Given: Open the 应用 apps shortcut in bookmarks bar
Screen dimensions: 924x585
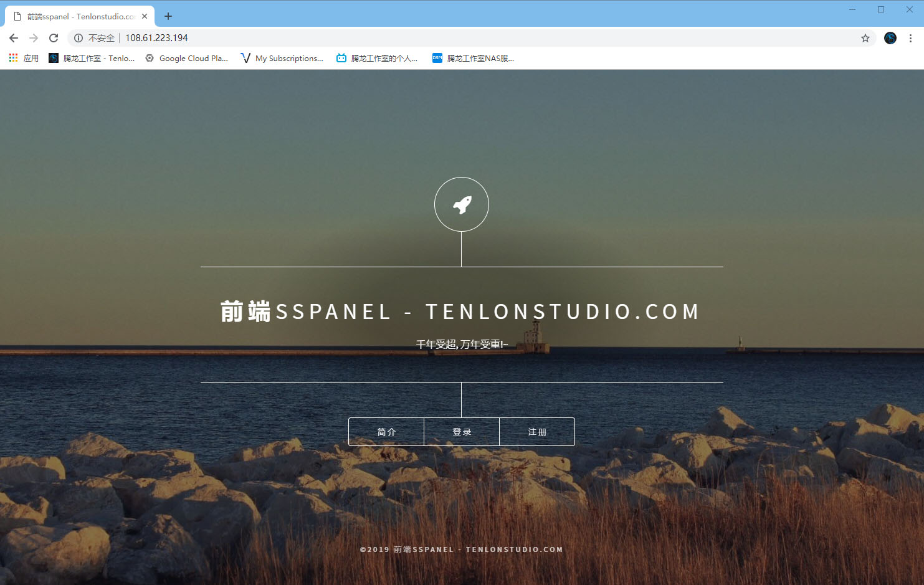Looking at the screenshot, I should tap(24, 58).
